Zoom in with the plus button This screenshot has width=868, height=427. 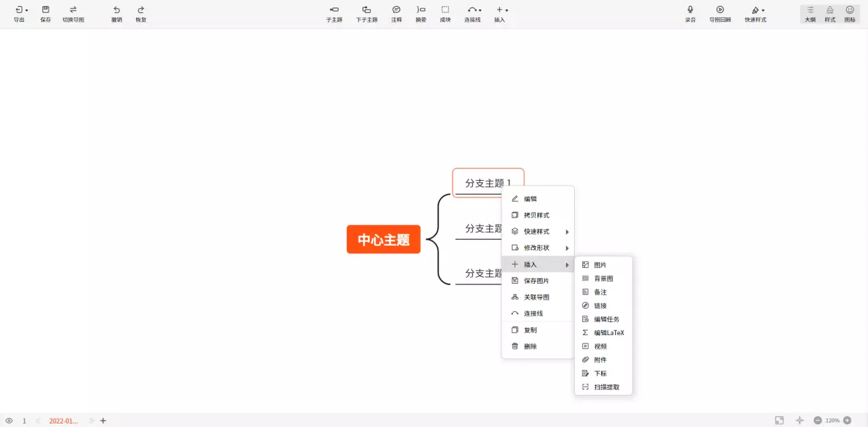847,420
